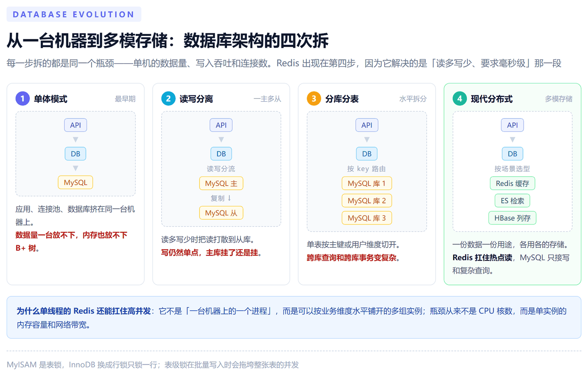This screenshot has height=376, width=588.
Task: Select the MySQL 库 1 chip
Action: click(x=367, y=183)
